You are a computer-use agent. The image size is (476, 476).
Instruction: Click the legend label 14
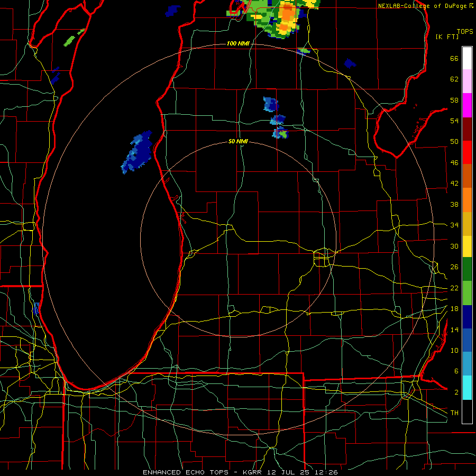pos(454,329)
